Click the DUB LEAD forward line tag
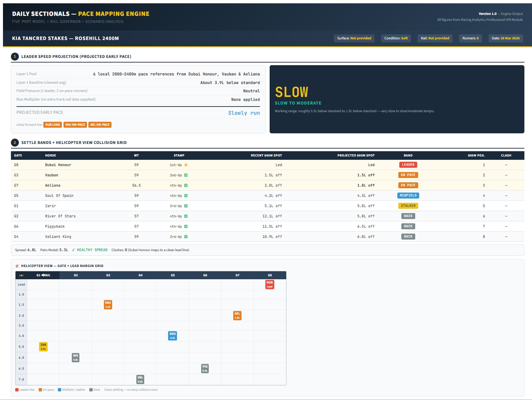Image resolution: width=532 pixels, height=400 pixels. [53, 125]
